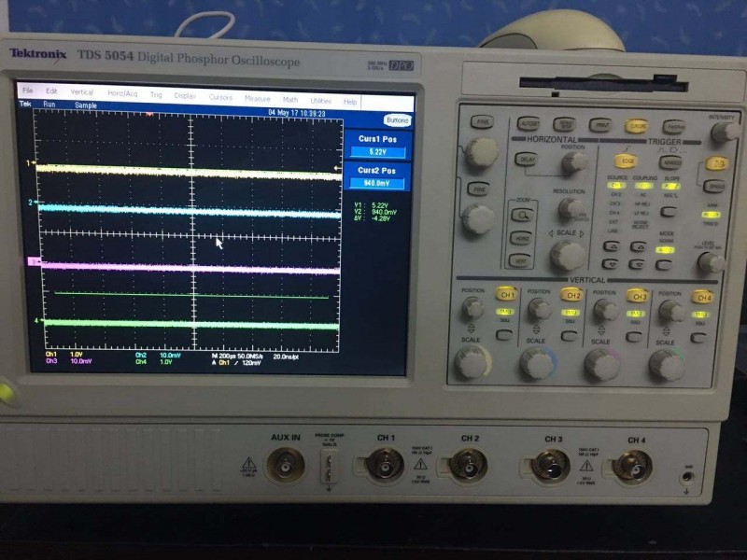Select the channel 1 waveform ground marker
This screenshot has width=747, height=560.
click(x=31, y=163)
